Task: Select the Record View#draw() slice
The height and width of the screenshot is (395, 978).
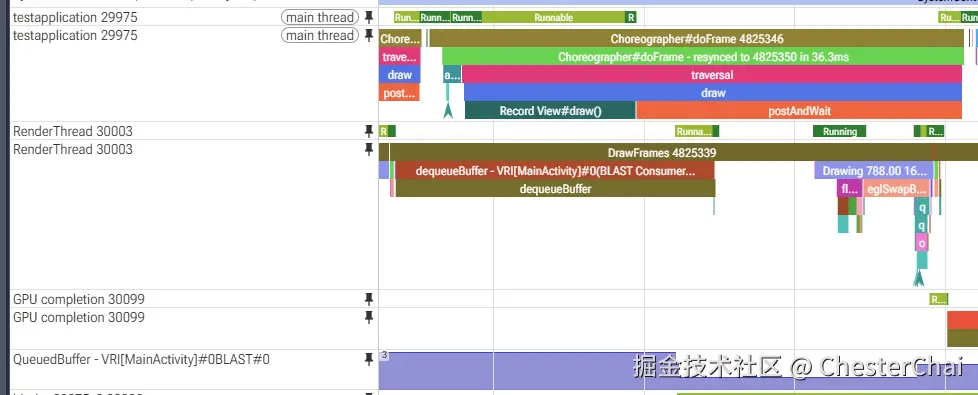Action: click(550, 111)
